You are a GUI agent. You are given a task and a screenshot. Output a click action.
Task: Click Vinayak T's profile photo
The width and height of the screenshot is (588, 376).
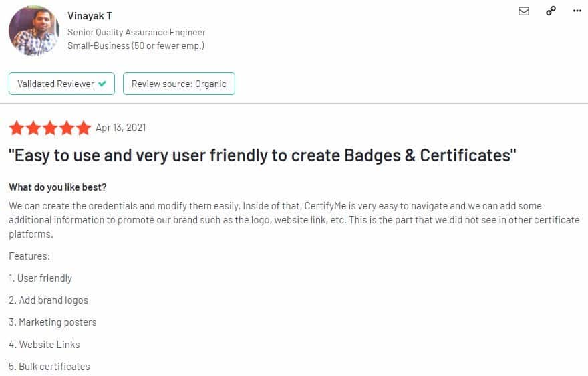coord(33,31)
